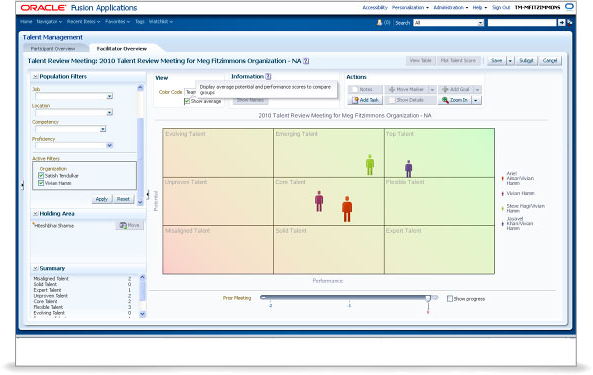
Task: Uncheck the Vivian Haren organization filter
Action: point(41,183)
